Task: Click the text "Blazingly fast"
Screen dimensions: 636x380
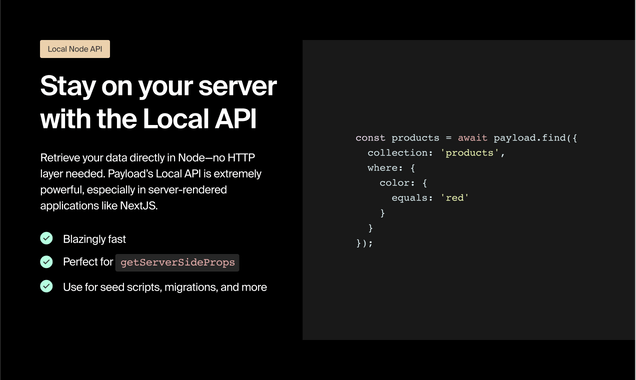Action: [x=95, y=239]
